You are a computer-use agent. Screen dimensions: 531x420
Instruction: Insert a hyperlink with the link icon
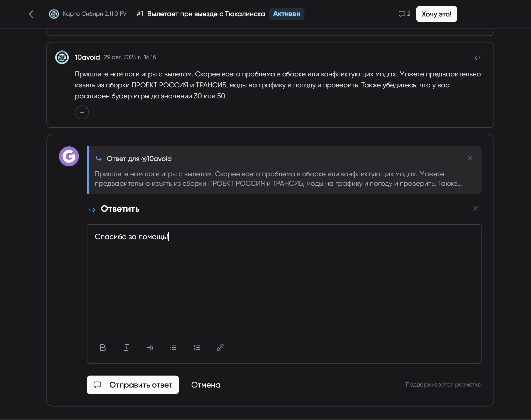point(220,348)
